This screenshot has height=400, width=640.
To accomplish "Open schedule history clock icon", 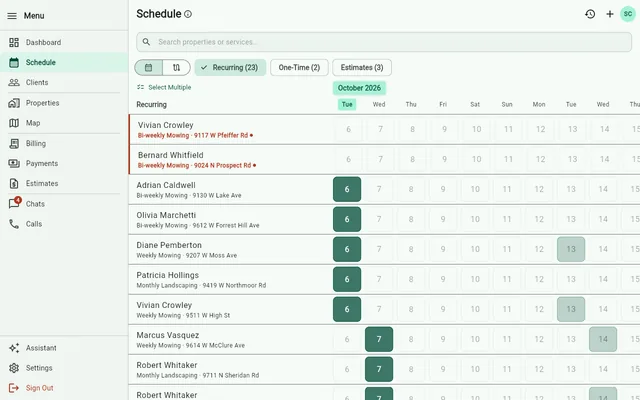I will [590, 14].
